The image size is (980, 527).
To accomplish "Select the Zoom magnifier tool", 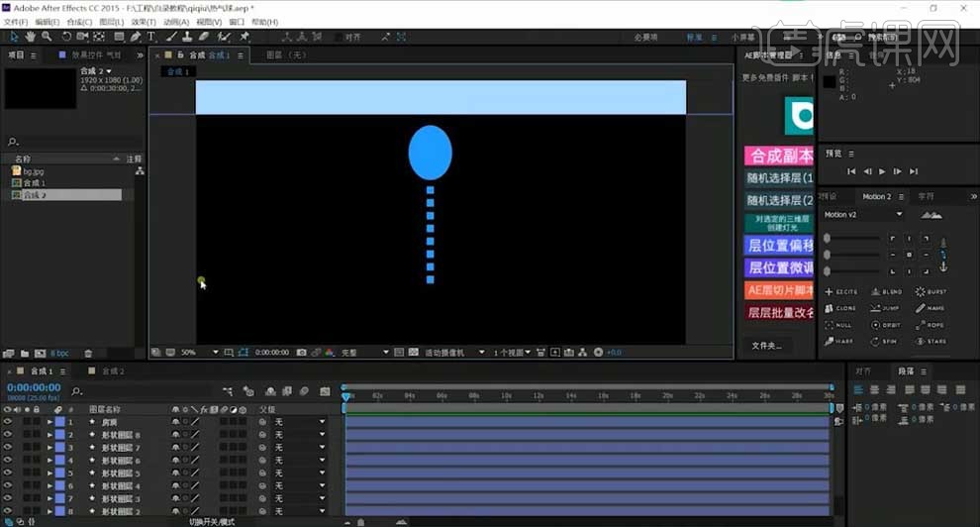I will [47, 37].
